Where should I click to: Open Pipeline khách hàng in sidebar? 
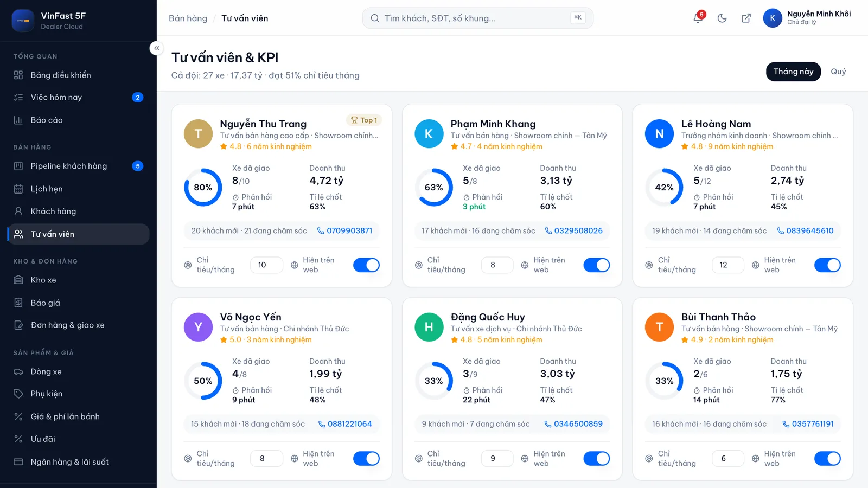[79, 166]
